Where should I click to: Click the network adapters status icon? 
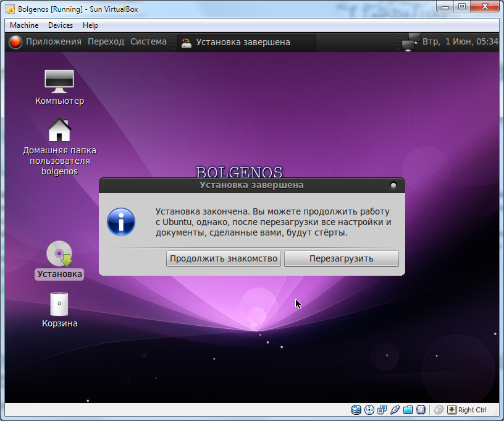[x=382, y=410]
